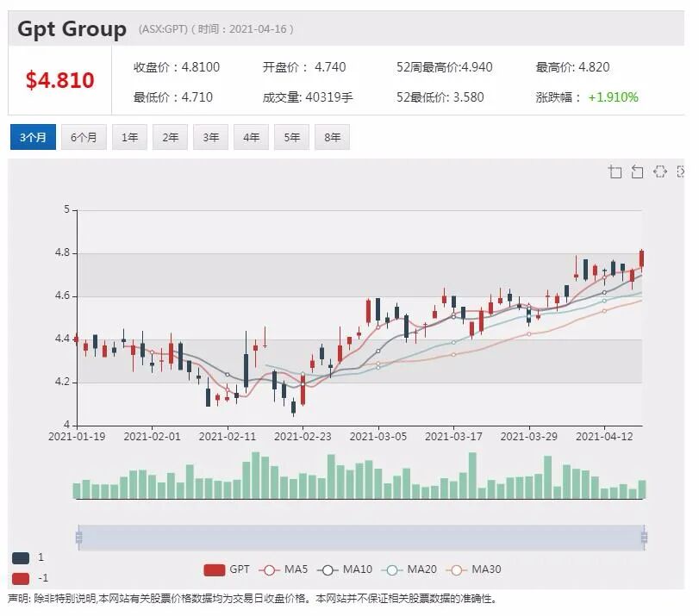The height and width of the screenshot is (616, 699).
Task: Click the ASX:GPT ticker and date label
Action: pos(215,29)
